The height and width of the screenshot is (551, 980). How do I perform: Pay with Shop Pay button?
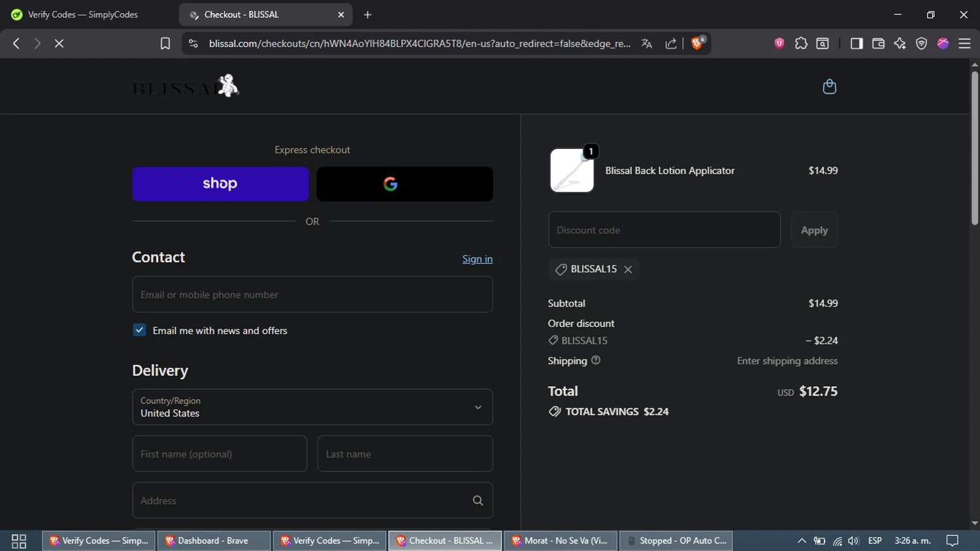pos(220,184)
